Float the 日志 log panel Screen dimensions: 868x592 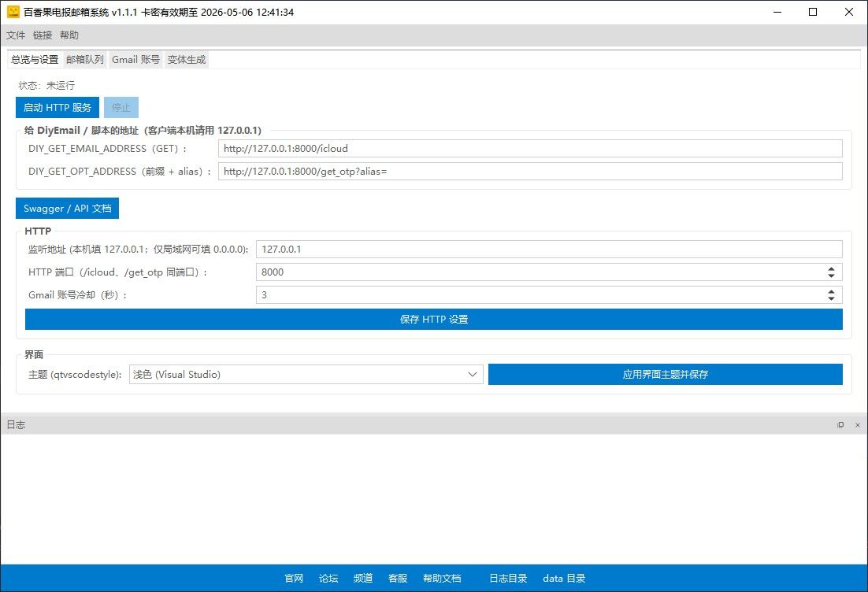[x=840, y=425]
